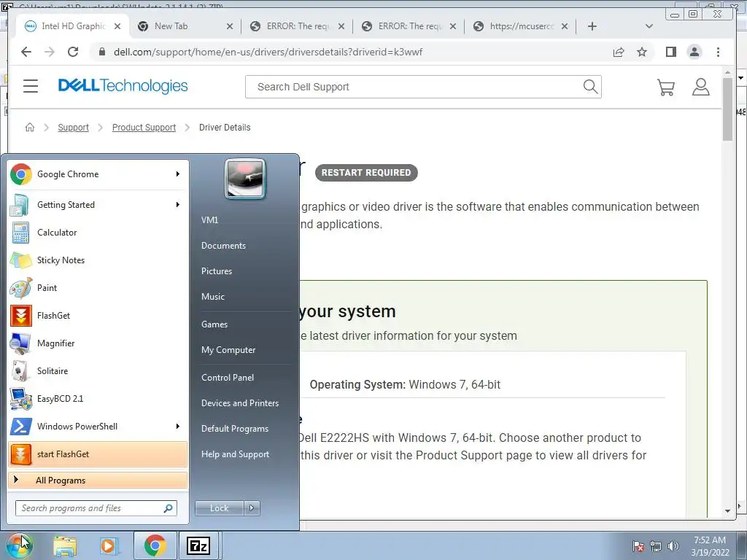The height and width of the screenshot is (560, 747).
Task: Reload the Dell page
Action: tap(72, 52)
